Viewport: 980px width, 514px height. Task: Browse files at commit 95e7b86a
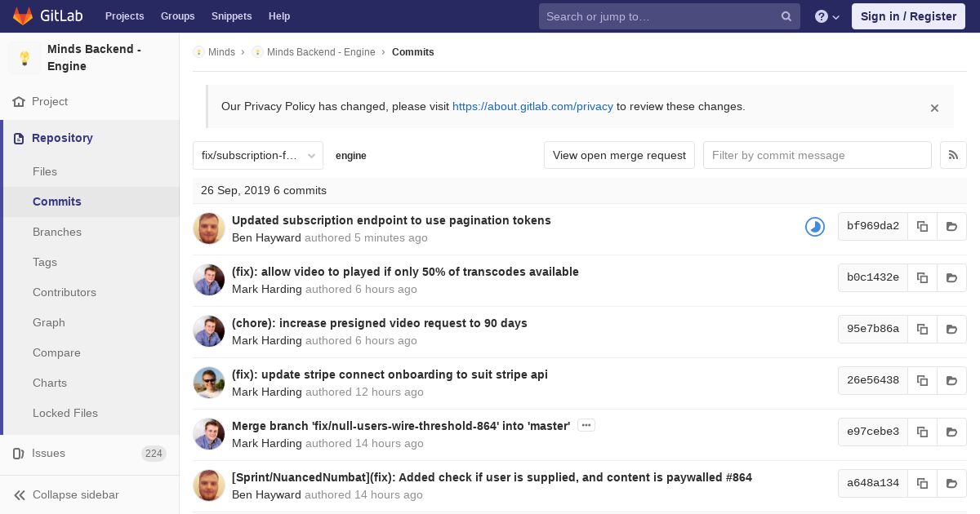[951, 330]
